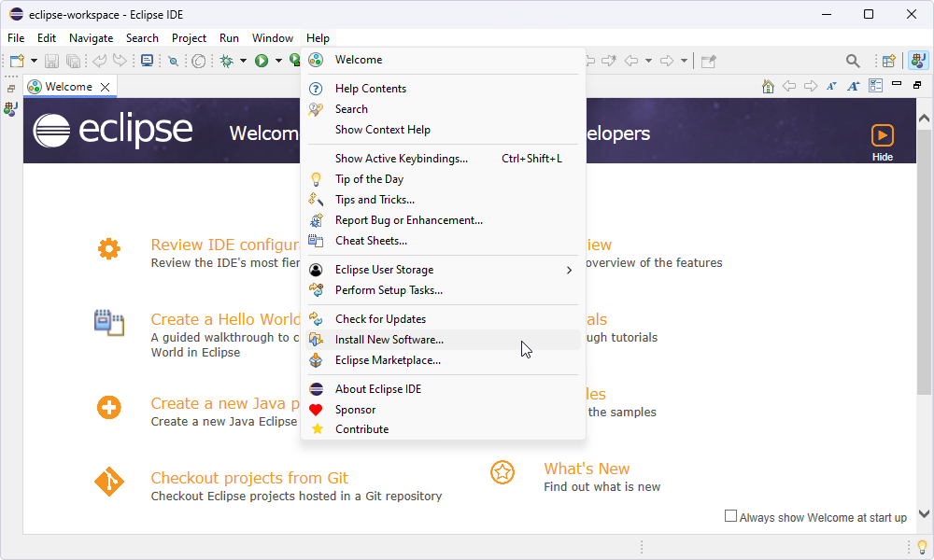Image resolution: width=934 pixels, height=560 pixels.
Task: Open Tip of the Day
Action: 443,179
